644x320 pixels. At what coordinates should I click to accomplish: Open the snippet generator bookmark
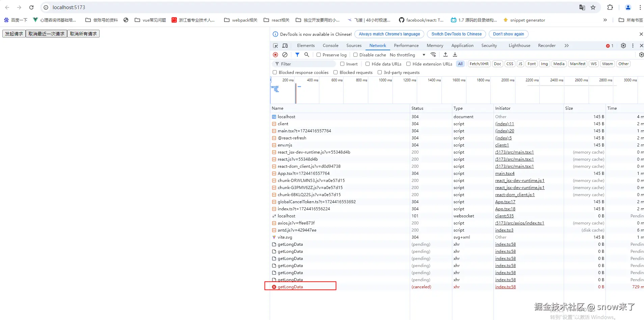(524, 20)
